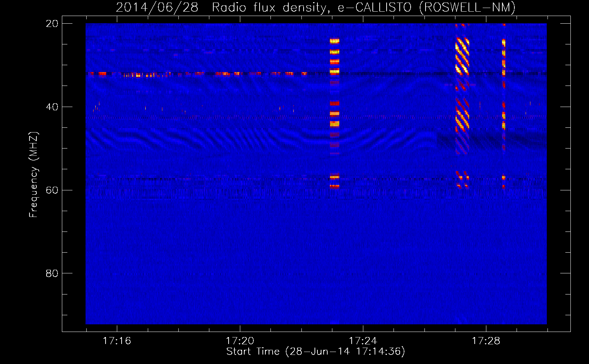Viewport: 589px width, 364px height.
Task: Click the time tick label '17:16'
Action: (x=117, y=341)
